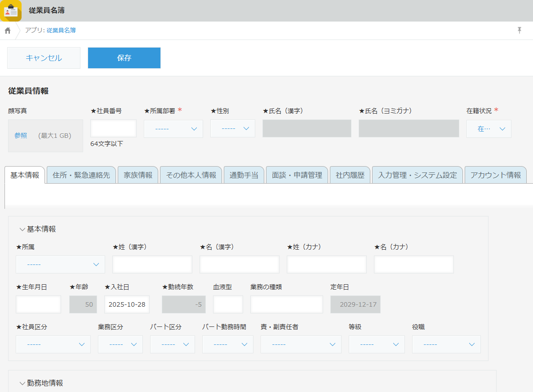The width and height of the screenshot is (533, 392).
Task: Select the アカウント情報 tab
Action: point(495,175)
